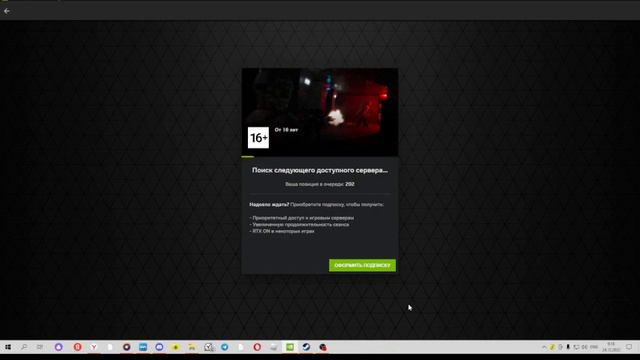640x360 pixels.
Task: Open the Yandex Browser "Y" taskbar icon
Action: [x=94, y=347]
